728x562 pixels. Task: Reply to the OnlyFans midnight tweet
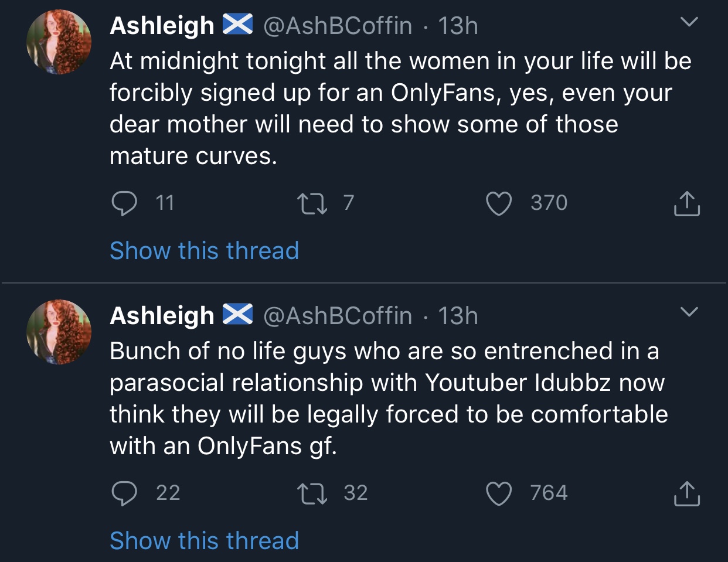coord(124,203)
